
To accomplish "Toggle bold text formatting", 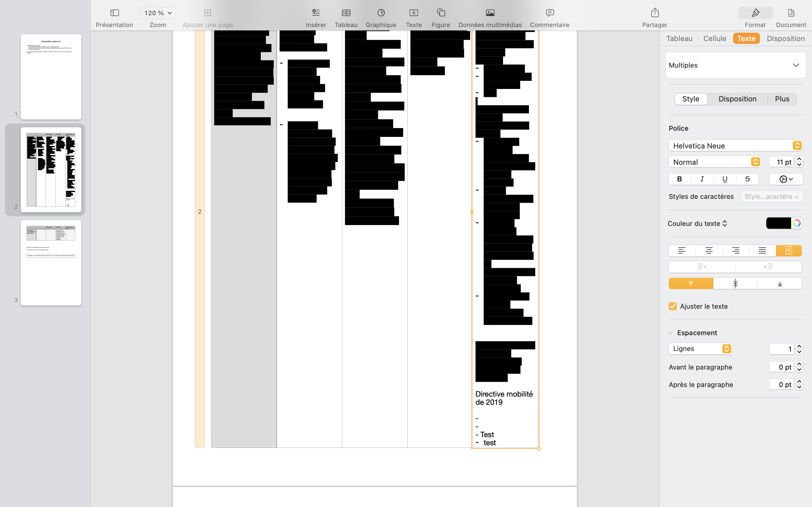I will (679, 179).
